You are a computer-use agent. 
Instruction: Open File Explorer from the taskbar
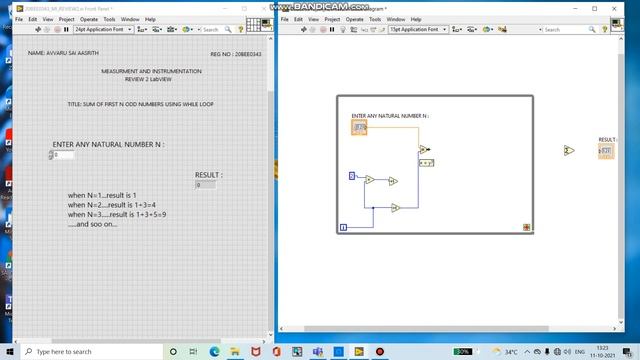[235, 351]
